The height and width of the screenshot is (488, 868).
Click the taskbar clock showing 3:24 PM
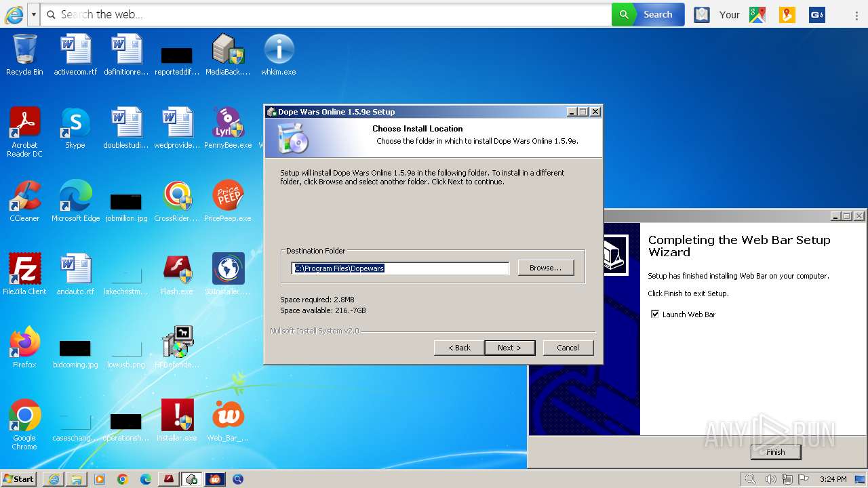(x=833, y=479)
